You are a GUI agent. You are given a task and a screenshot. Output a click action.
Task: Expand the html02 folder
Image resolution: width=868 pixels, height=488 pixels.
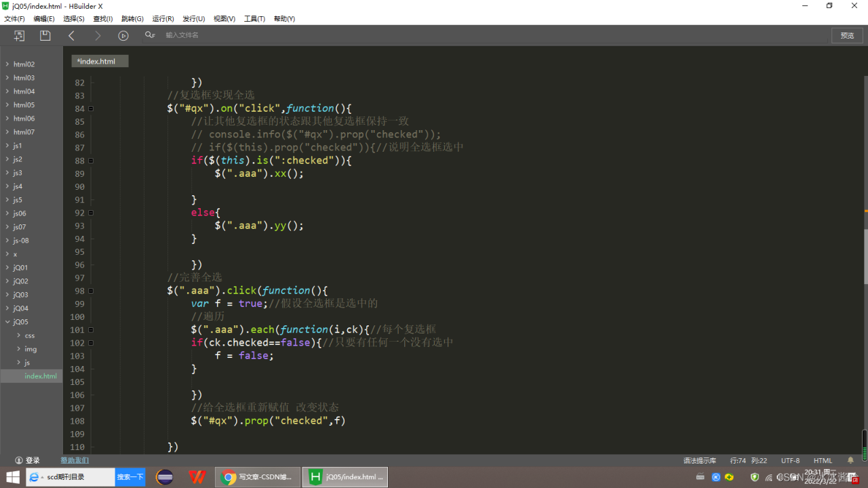pos(7,64)
